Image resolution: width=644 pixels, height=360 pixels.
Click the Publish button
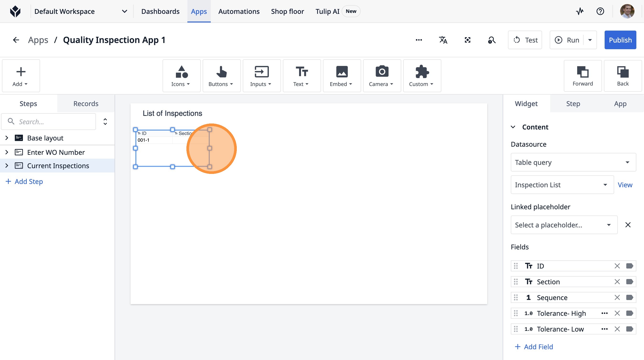click(x=620, y=40)
